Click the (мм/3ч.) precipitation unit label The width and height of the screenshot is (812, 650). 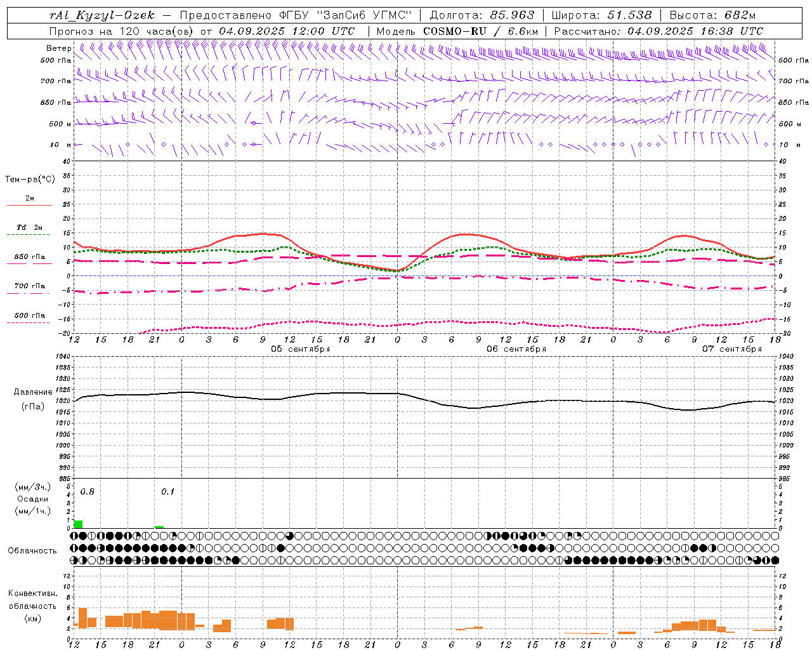click(33, 487)
